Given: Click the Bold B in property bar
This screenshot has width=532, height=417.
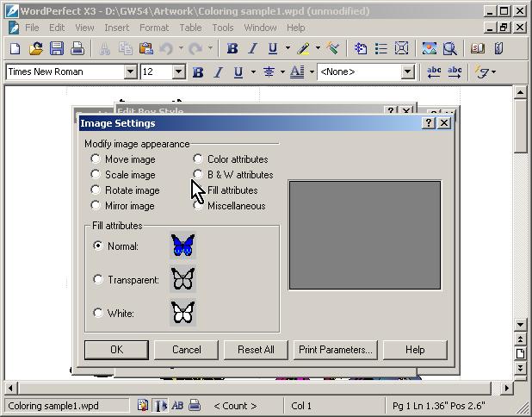Looking at the screenshot, I should 198,72.
